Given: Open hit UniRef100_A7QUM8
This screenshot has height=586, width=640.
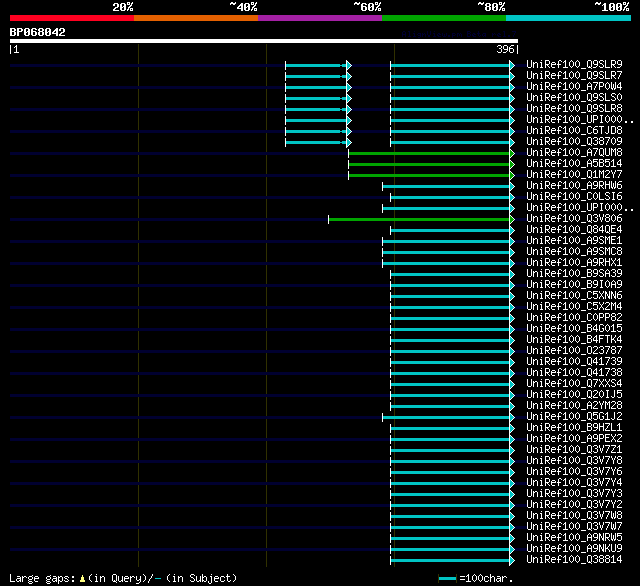Looking at the screenshot, I should [x=574, y=153].
